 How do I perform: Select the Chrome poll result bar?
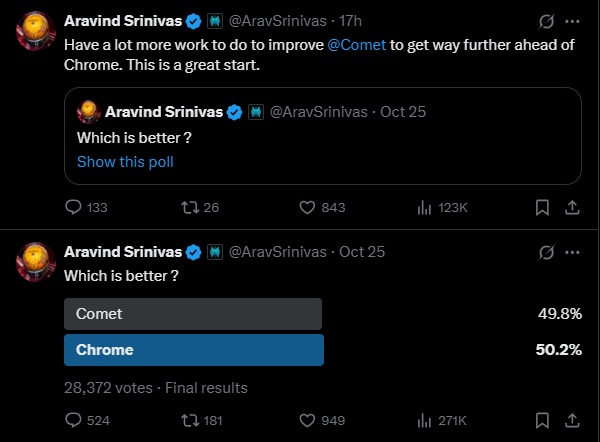[193, 350]
